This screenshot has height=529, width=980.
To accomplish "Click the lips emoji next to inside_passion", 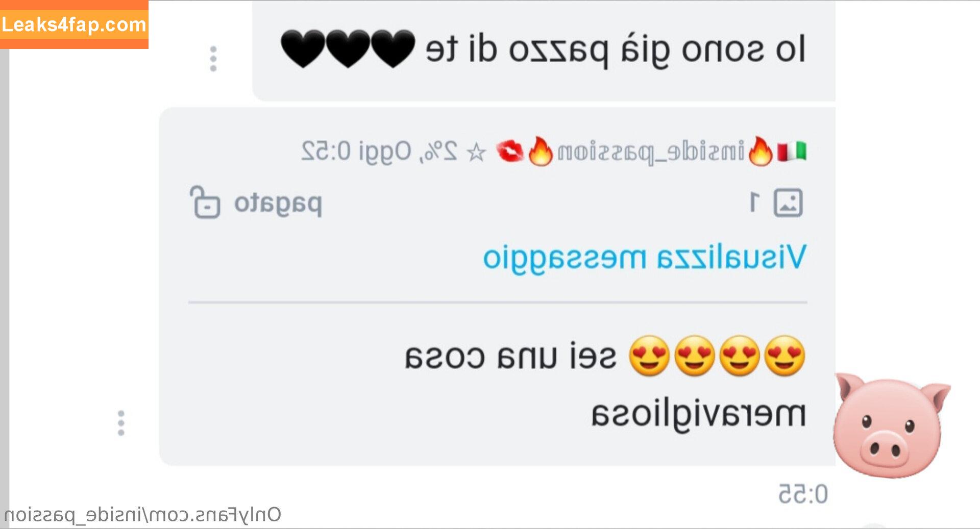I will [510, 152].
